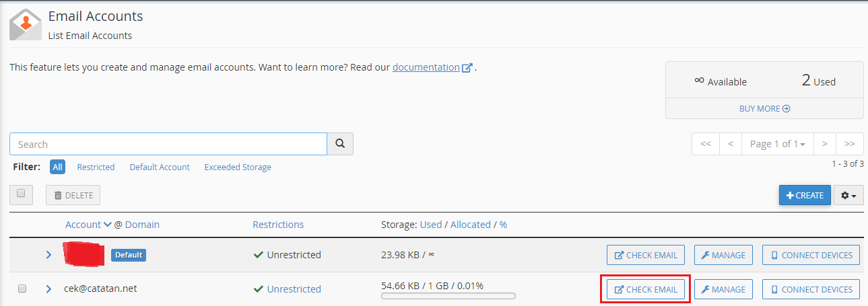Click the search magnifier icon button
Viewport: 868px width, 306px height.
[340, 144]
